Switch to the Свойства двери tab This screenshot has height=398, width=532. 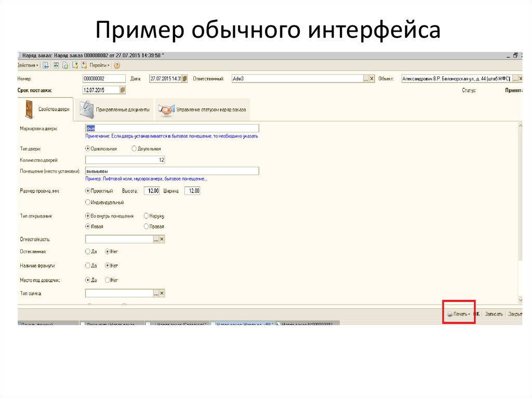(x=46, y=109)
